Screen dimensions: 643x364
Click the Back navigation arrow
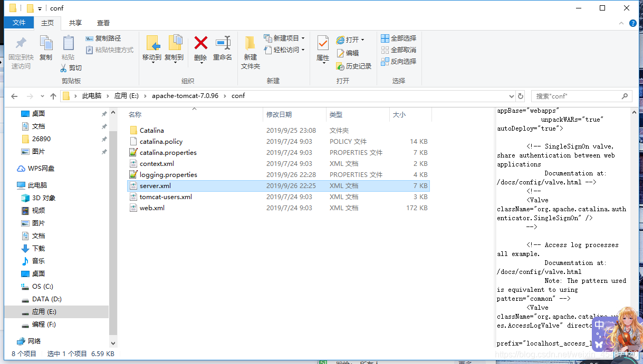point(14,96)
